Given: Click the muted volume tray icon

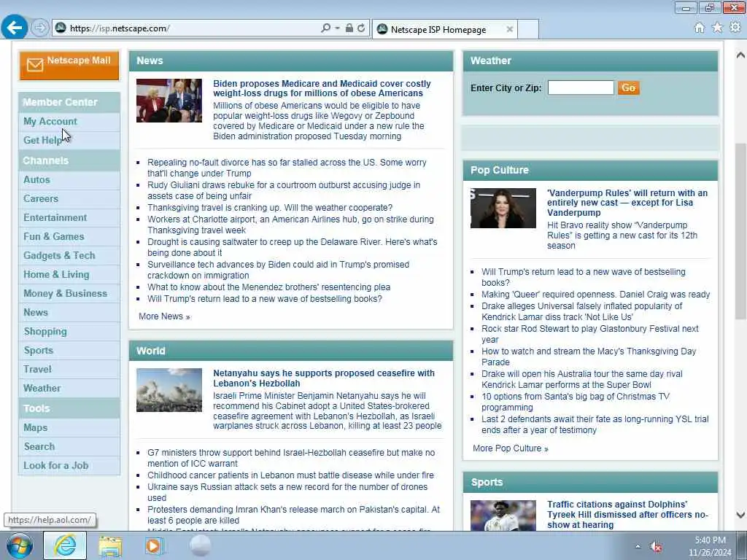Looking at the screenshot, I should tap(656, 547).
